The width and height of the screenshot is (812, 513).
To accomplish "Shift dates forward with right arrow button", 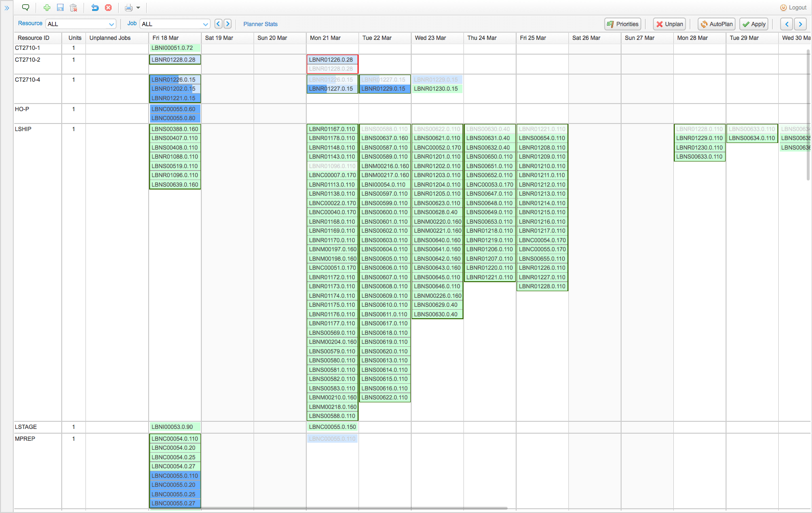I will [801, 24].
